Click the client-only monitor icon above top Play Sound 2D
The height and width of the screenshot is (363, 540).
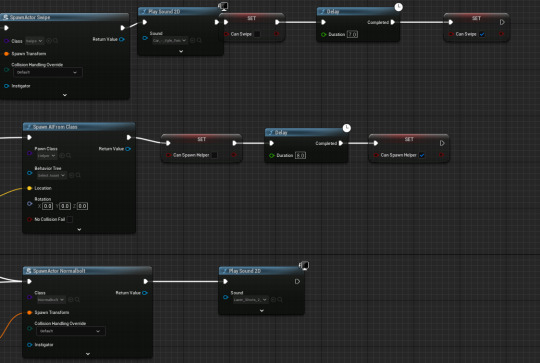[223, 6]
